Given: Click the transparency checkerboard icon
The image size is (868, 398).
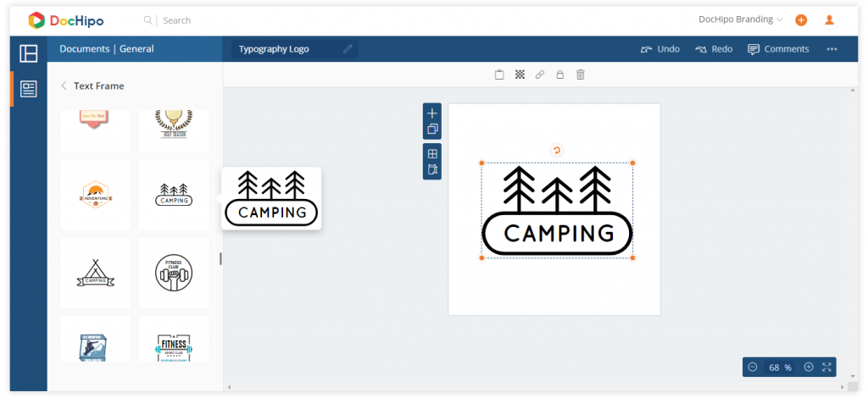Looking at the screenshot, I should [520, 75].
